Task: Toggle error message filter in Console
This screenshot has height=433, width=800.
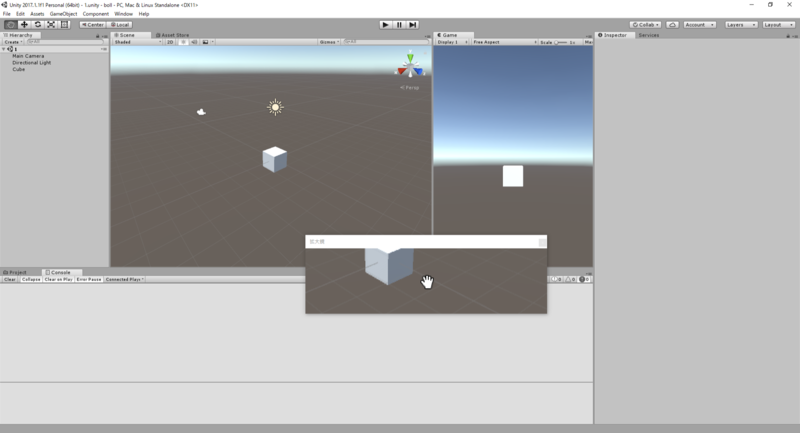Action: click(x=585, y=279)
